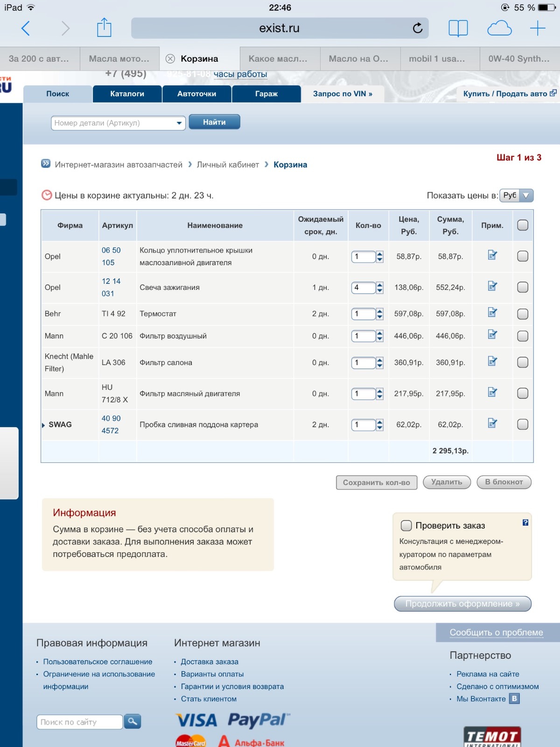The width and height of the screenshot is (560, 747).
Task: Click the help icon beside Проверить заказ
Action: point(525,523)
